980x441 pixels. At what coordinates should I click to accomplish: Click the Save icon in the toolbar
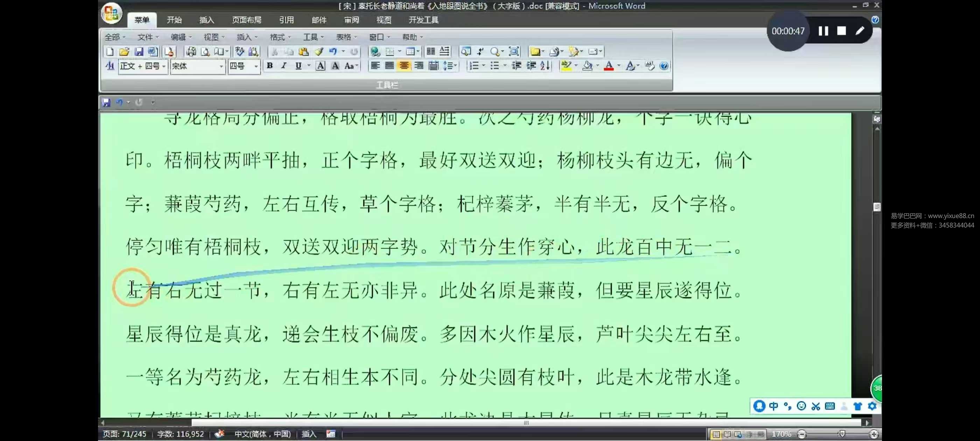pyautogui.click(x=139, y=51)
